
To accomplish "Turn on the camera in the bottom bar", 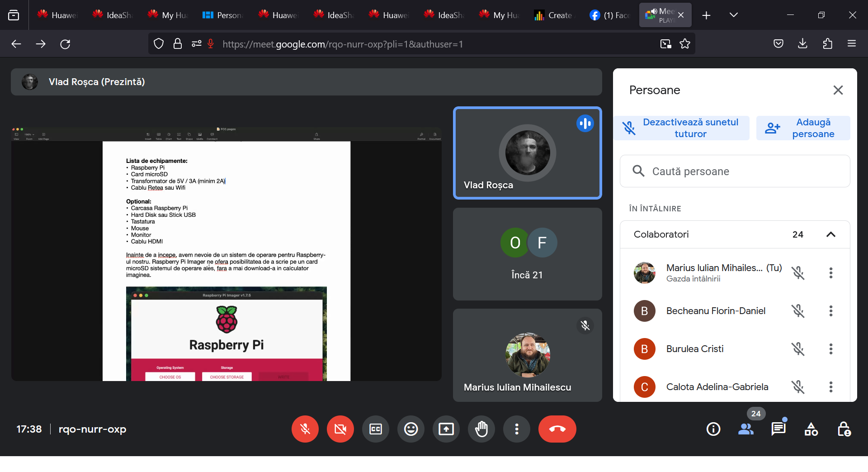I will (x=340, y=429).
